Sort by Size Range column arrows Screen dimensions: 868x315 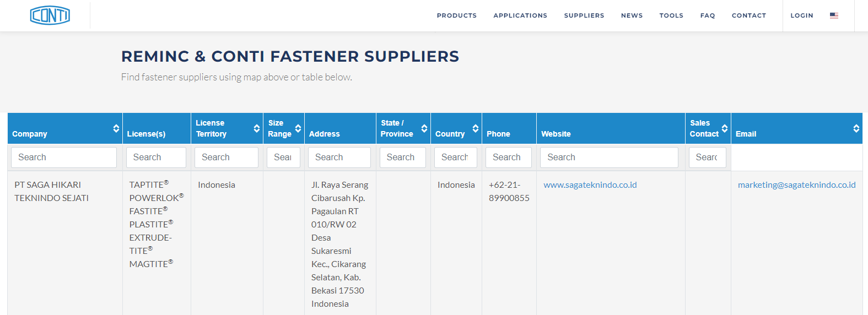(298, 128)
